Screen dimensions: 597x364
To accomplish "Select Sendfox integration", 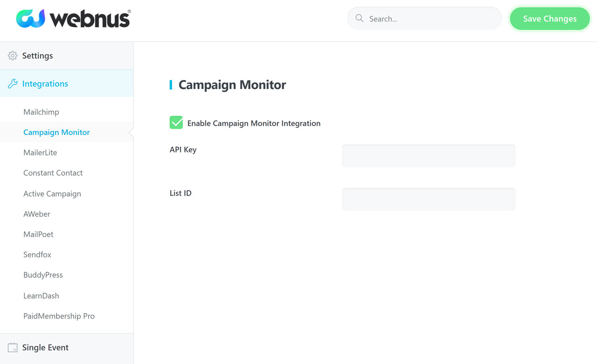I will 37,254.
